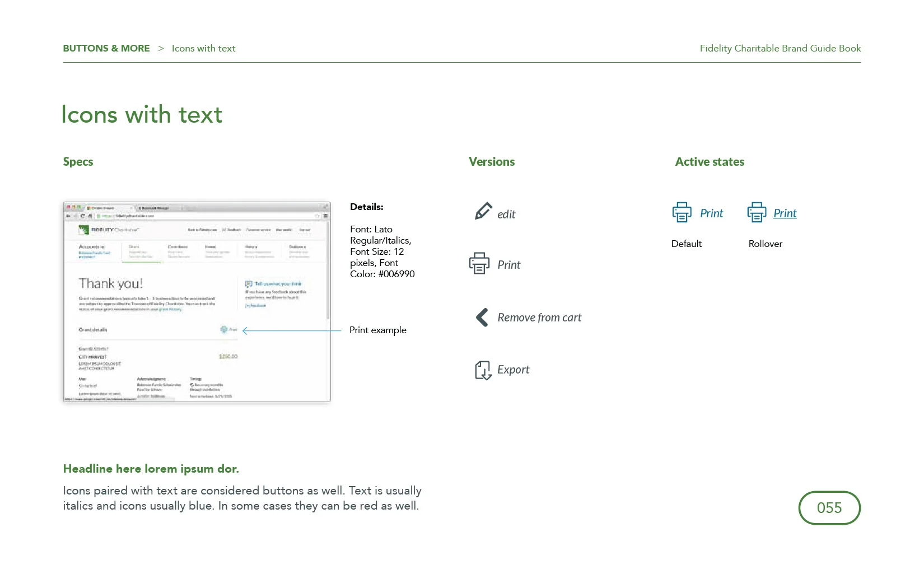Click the gray Print text under Versions
Image resolution: width=924 pixels, height=588 pixels.
tap(508, 265)
